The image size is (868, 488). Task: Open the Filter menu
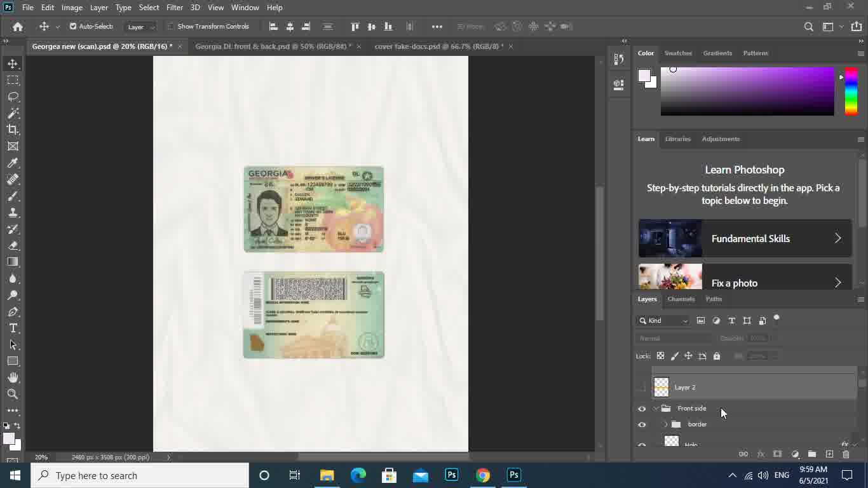tap(175, 8)
